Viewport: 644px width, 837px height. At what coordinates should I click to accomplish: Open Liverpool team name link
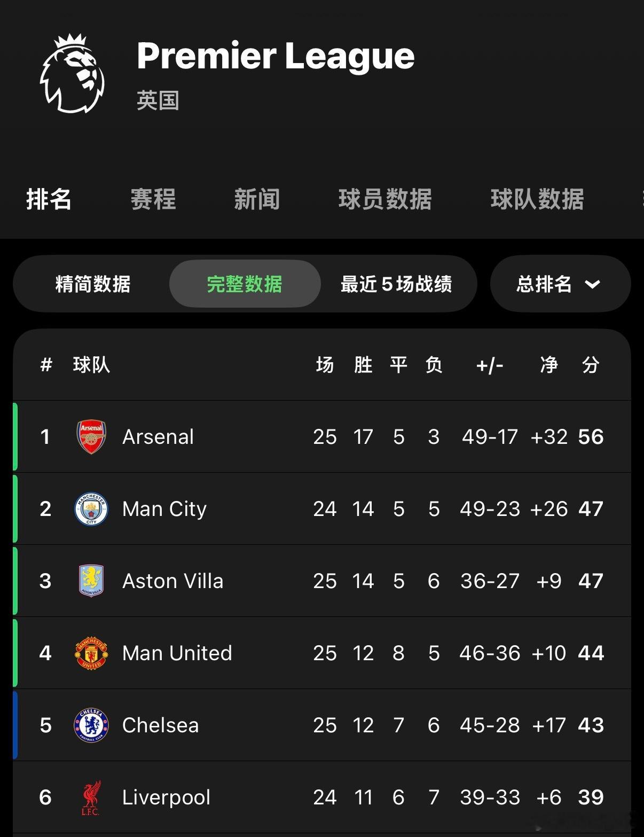[166, 797]
